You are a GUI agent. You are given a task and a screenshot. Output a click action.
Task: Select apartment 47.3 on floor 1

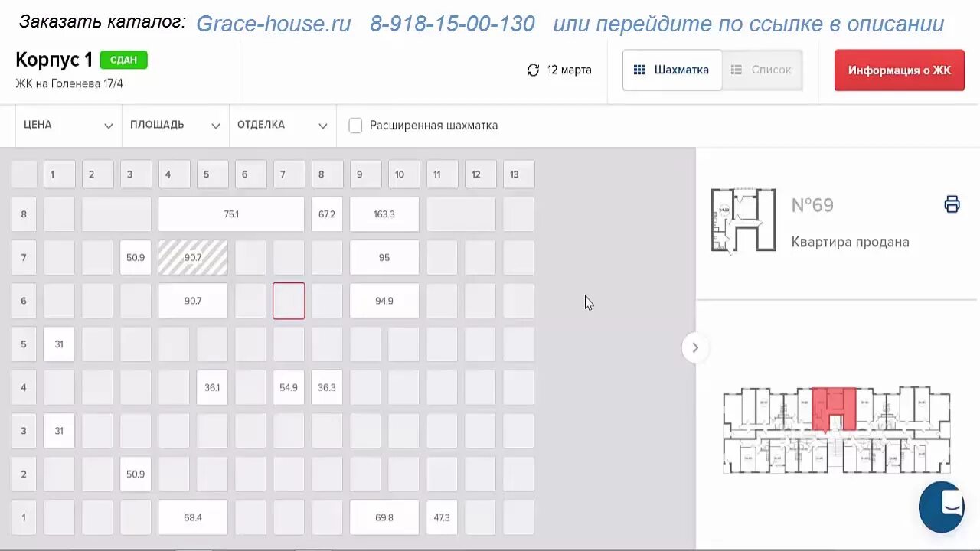tap(442, 517)
